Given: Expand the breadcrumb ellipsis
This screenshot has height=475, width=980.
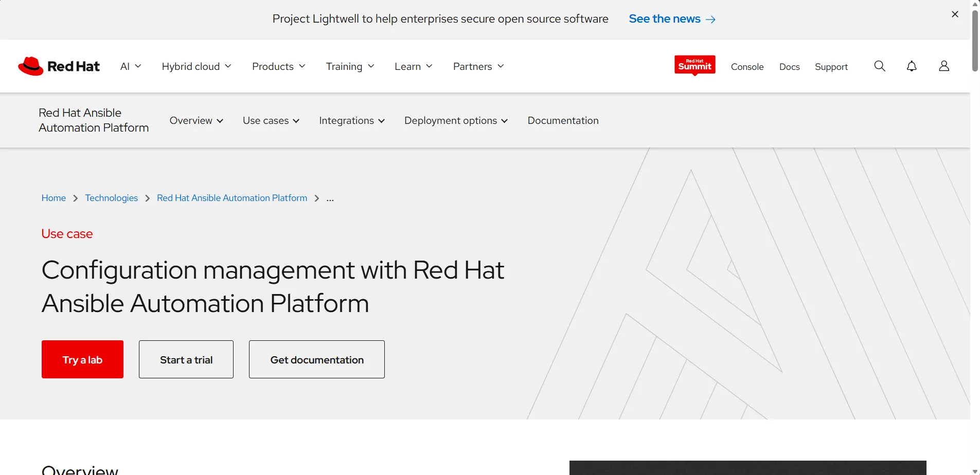Looking at the screenshot, I should coord(330,198).
